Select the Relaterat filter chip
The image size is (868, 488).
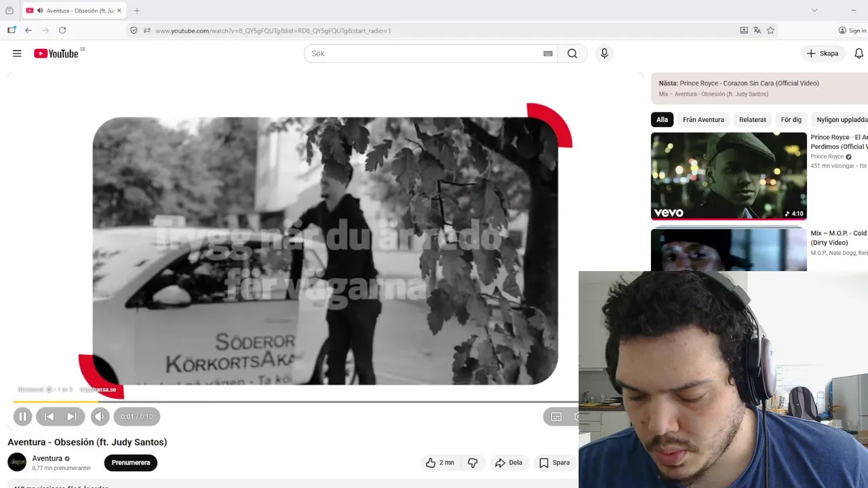pyautogui.click(x=752, y=120)
